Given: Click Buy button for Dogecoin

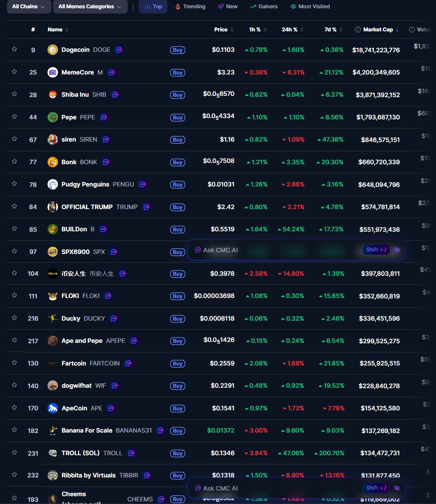Looking at the screenshot, I should (x=177, y=50).
